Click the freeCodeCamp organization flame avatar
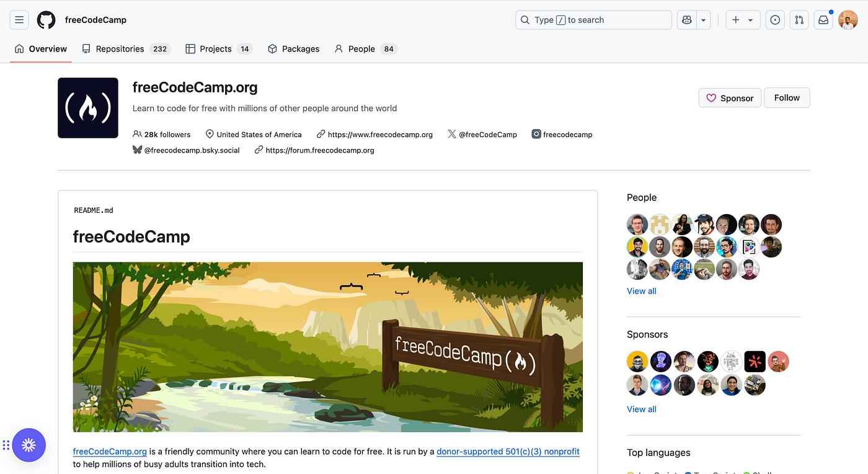This screenshot has width=868, height=474. click(x=87, y=107)
